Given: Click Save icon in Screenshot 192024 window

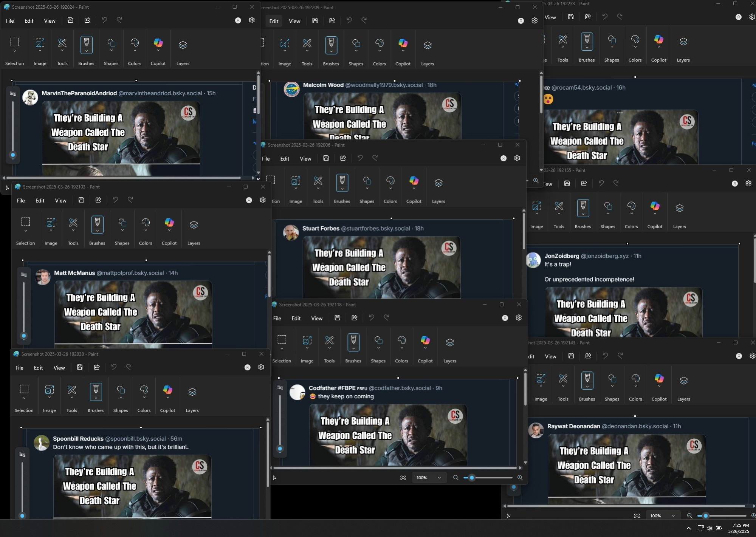Looking at the screenshot, I should [70, 20].
